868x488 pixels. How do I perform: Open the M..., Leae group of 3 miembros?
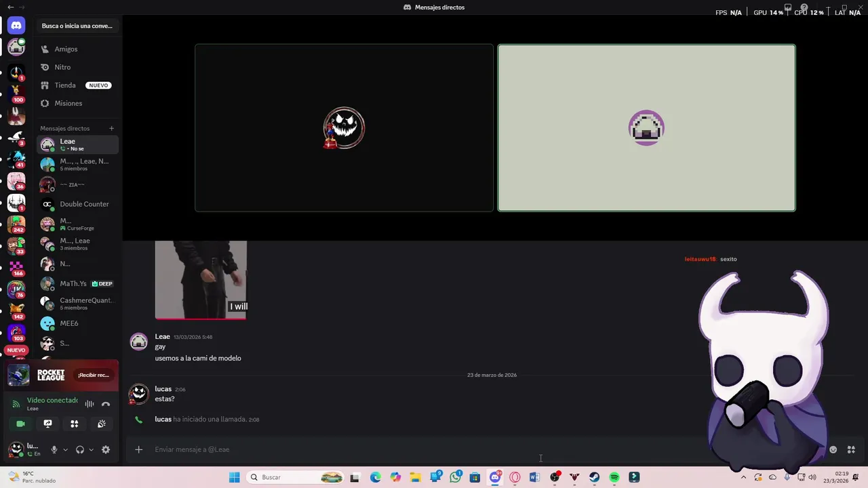tap(77, 243)
